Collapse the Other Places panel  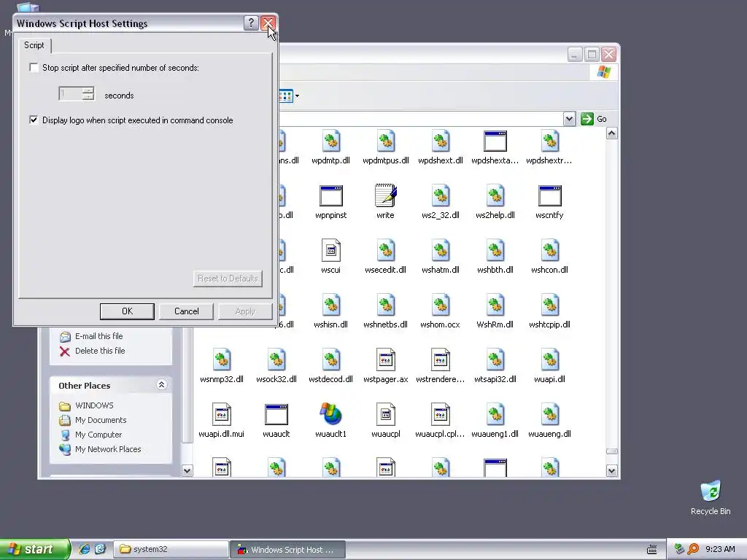tap(161, 385)
